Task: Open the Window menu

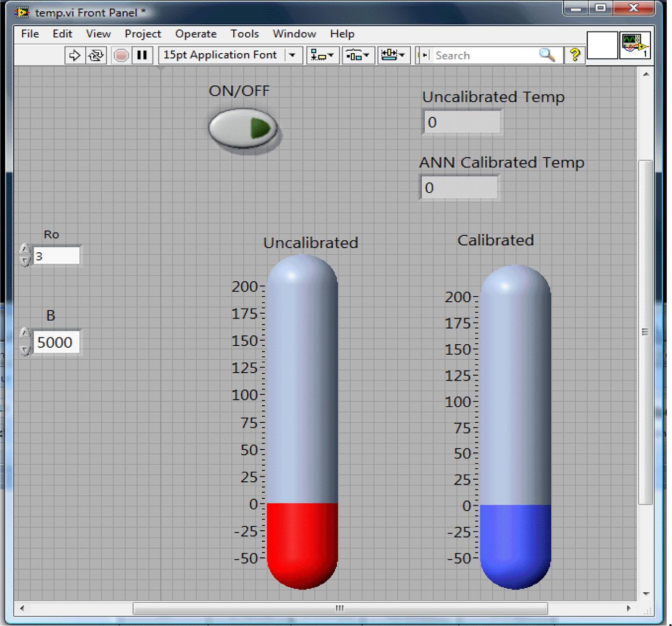Action: coord(294,34)
